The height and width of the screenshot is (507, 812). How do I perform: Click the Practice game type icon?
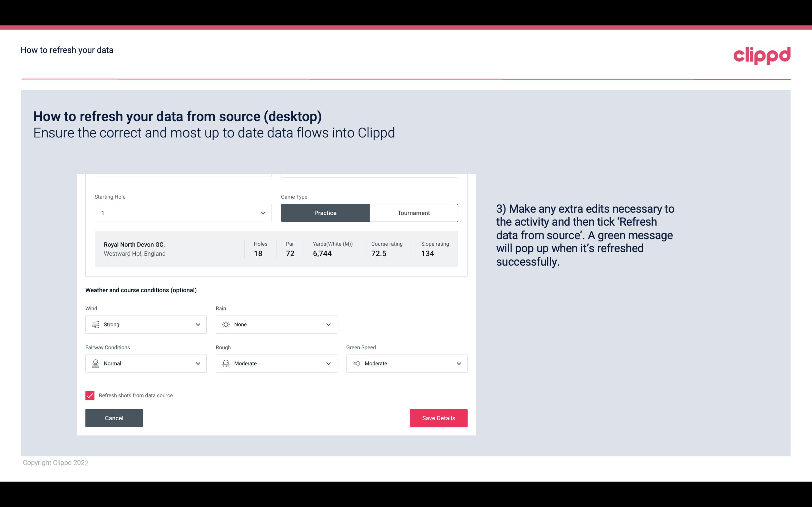pos(325,212)
